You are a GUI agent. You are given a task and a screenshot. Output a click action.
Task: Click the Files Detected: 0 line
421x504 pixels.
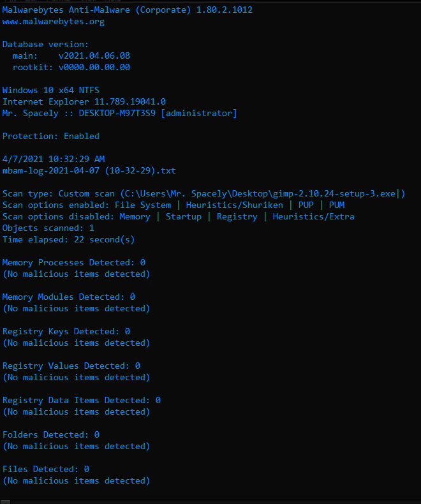46,470
